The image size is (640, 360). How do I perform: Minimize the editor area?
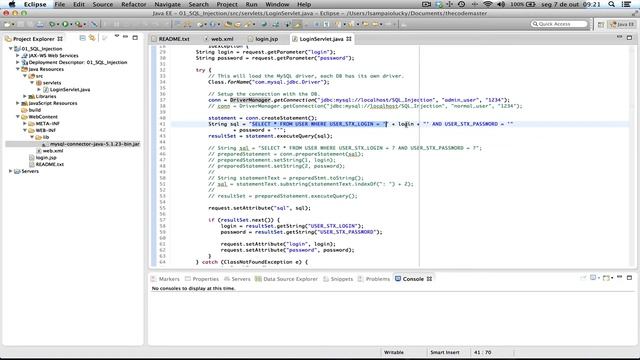pyautogui.click(x=620, y=37)
